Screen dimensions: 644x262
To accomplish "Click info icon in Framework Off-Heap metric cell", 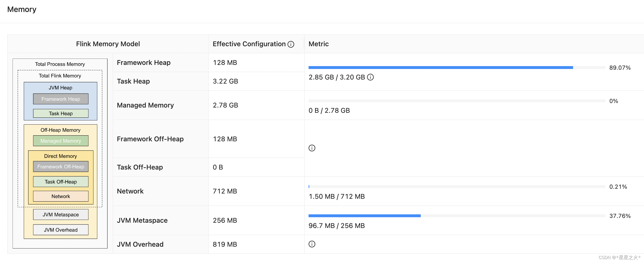I will [312, 148].
